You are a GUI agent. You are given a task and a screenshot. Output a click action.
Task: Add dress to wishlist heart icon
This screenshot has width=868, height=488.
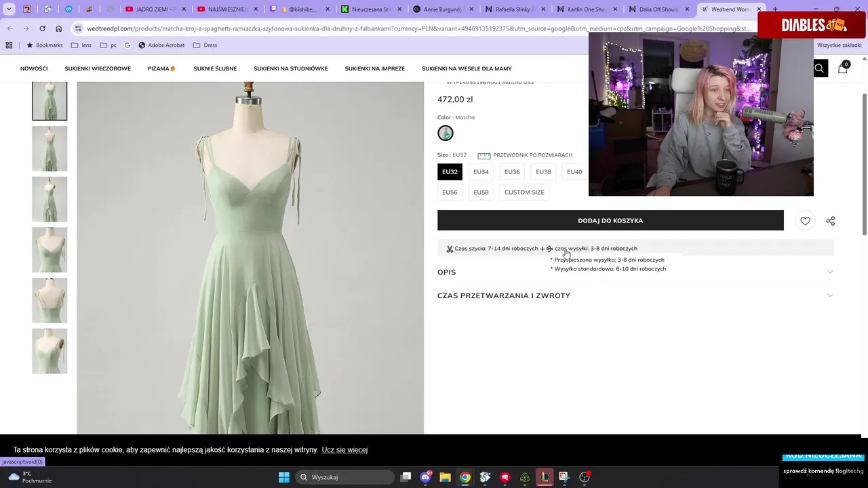coord(805,221)
